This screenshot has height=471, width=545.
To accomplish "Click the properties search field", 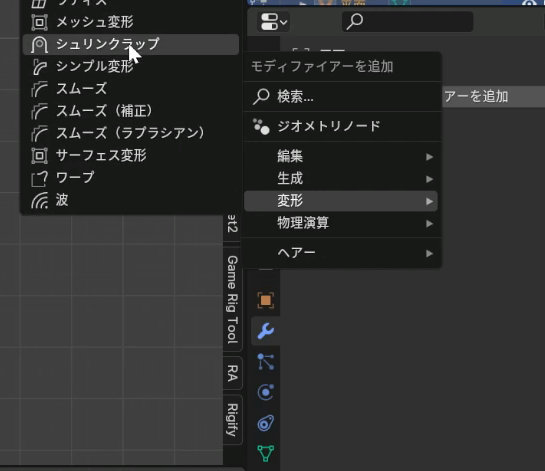I will (407, 22).
